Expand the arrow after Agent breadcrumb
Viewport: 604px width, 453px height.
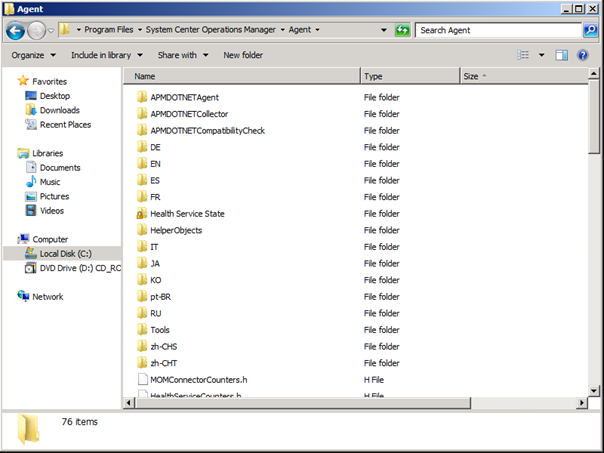point(317,30)
